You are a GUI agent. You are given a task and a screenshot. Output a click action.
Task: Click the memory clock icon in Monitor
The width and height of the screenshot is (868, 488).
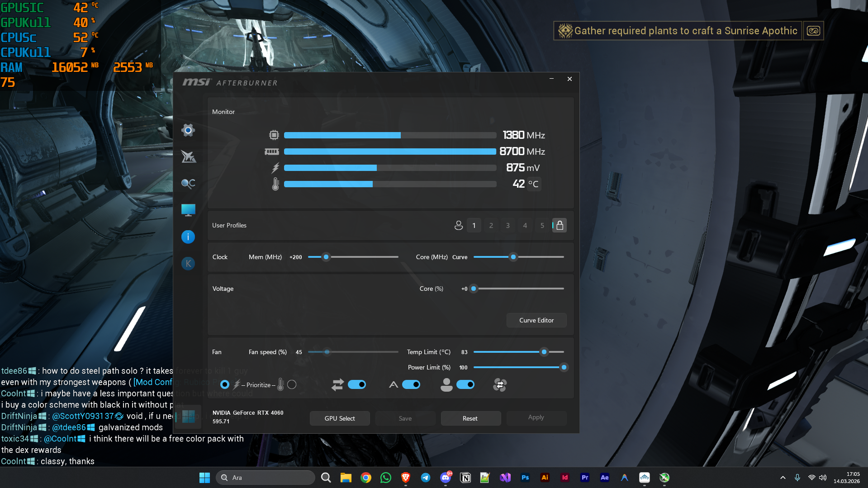[272, 152]
